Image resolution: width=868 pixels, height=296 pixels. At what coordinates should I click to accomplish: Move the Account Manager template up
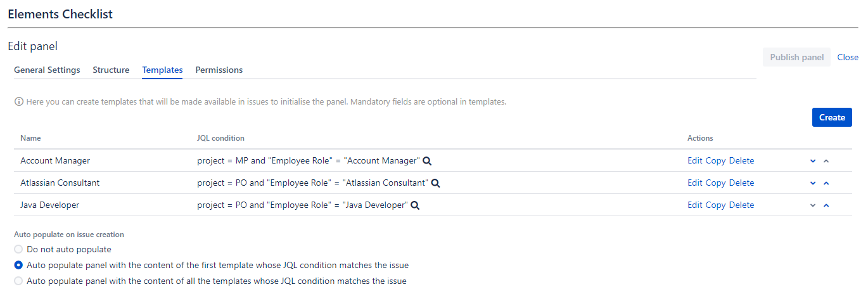[x=826, y=161]
